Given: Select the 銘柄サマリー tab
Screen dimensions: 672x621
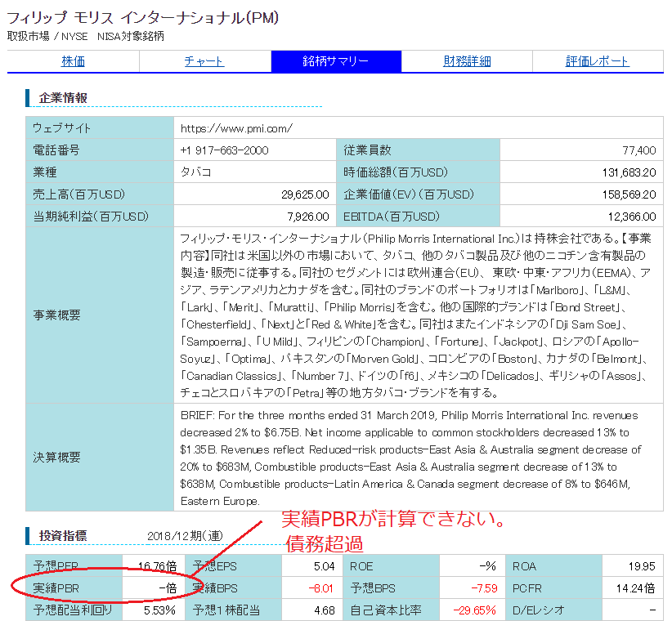Looking at the screenshot, I should click(x=336, y=61).
